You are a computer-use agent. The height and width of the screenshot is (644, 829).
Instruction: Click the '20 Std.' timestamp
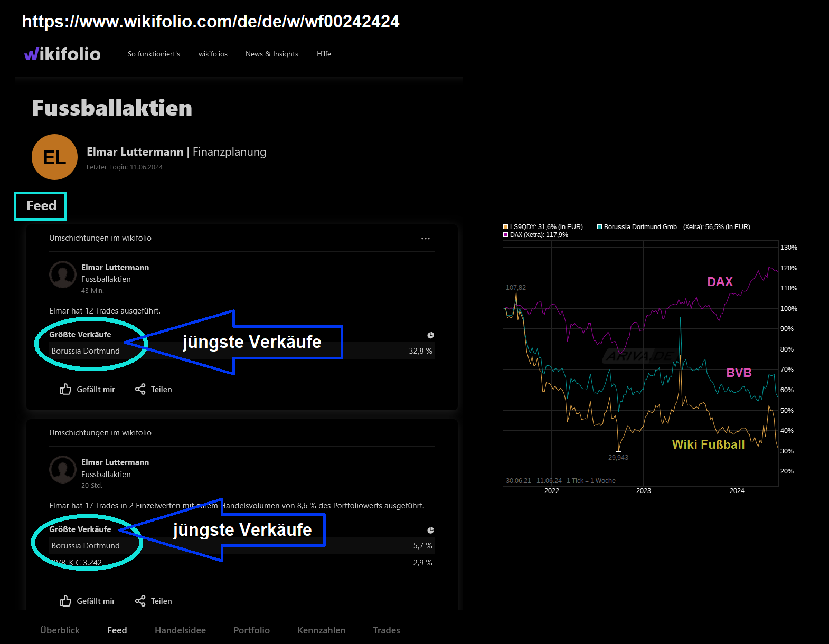(92, 486)
